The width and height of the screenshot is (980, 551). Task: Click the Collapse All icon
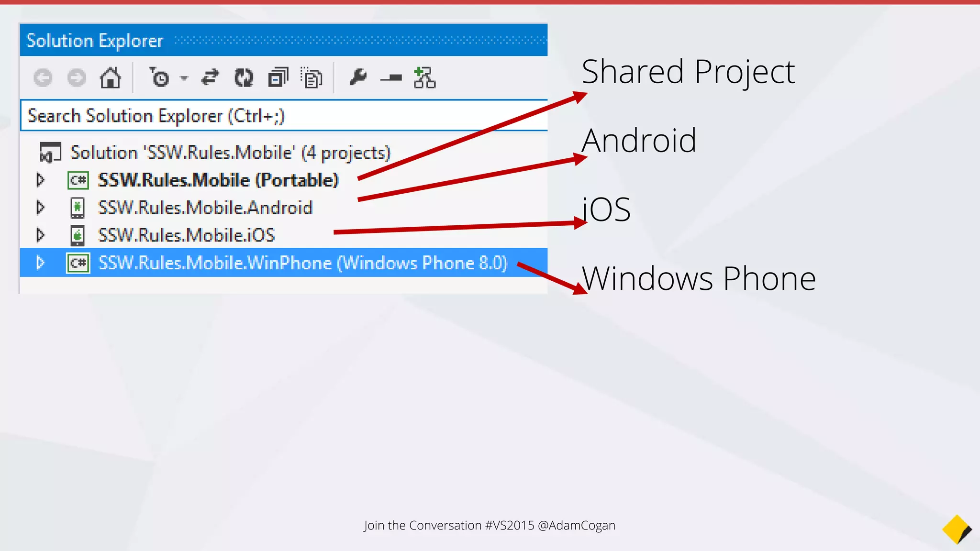(278, 77)
